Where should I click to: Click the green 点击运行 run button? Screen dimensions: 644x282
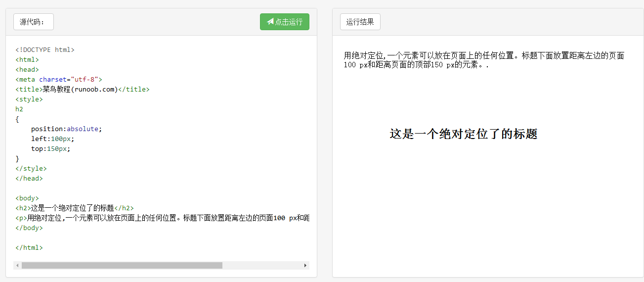point(284,22)
